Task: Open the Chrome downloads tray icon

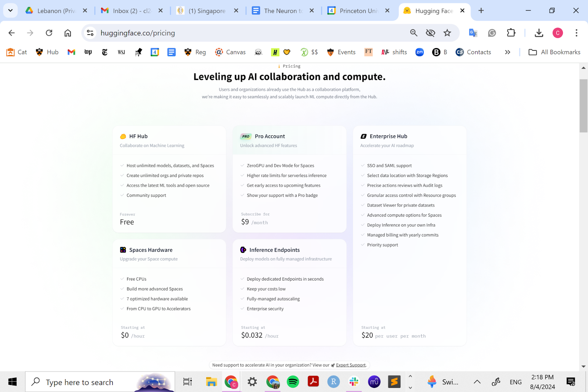Action: click(x=539, y=33)
